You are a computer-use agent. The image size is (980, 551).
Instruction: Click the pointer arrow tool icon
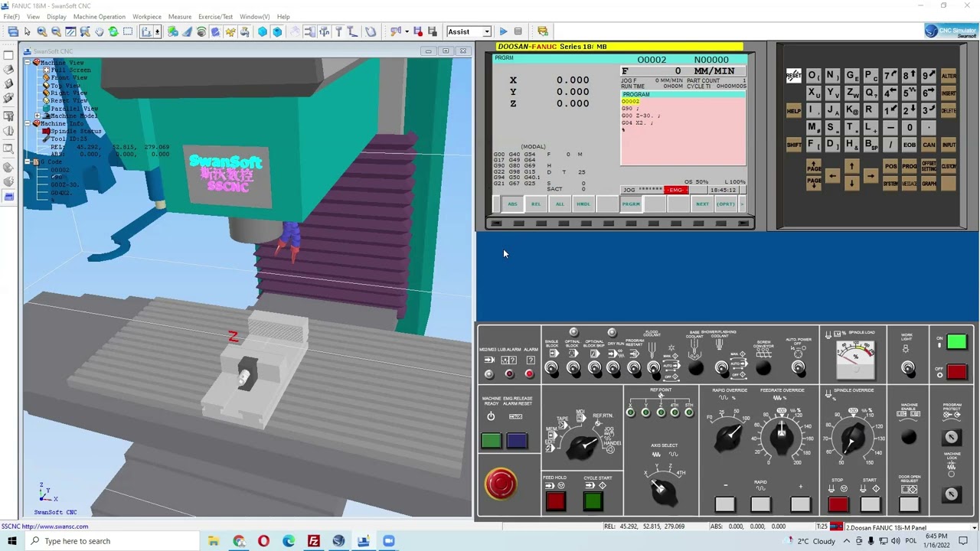27,31
